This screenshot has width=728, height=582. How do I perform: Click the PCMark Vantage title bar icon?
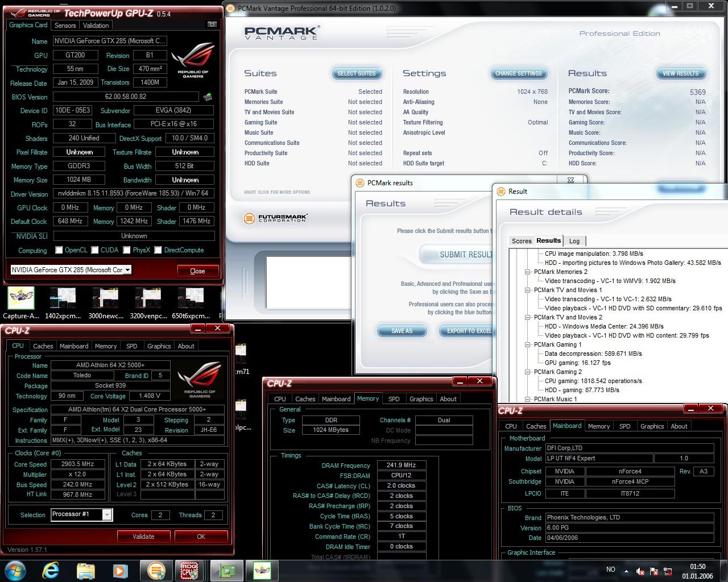pyautogui.click(x=230, y=8)
